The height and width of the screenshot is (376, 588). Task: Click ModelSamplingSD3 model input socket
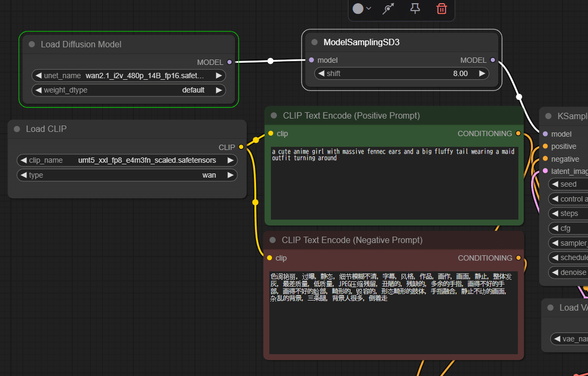pyautogui.click(x=311, y=60)
